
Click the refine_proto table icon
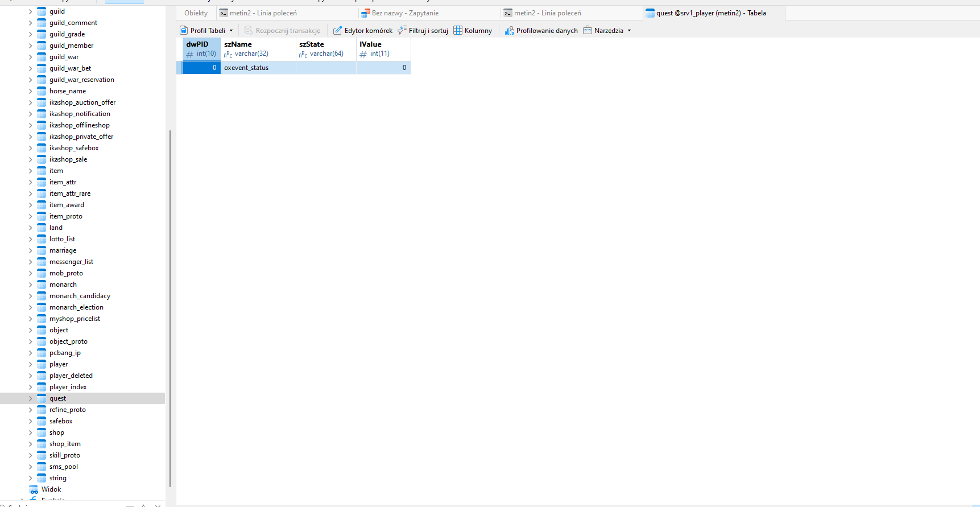point(42,410)
